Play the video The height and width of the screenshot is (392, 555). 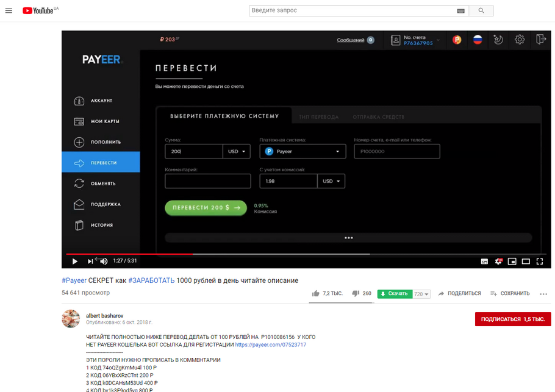click(74, 261)
